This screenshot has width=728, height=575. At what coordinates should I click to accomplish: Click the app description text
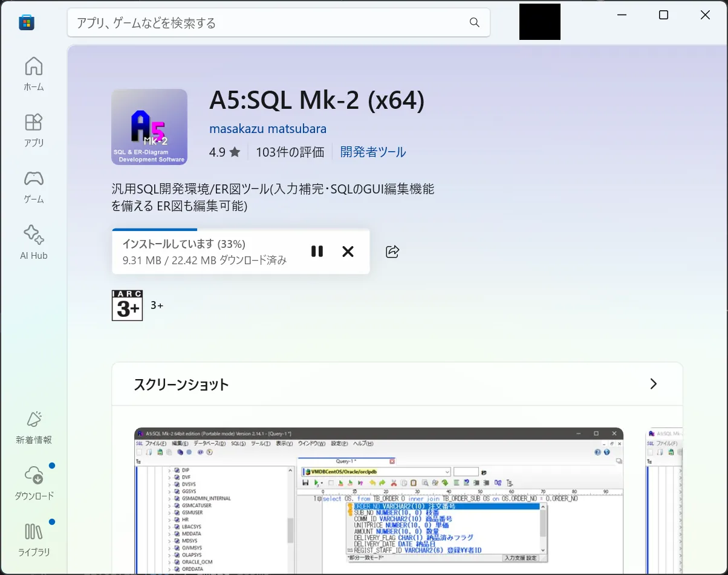[x=273, y=197]
